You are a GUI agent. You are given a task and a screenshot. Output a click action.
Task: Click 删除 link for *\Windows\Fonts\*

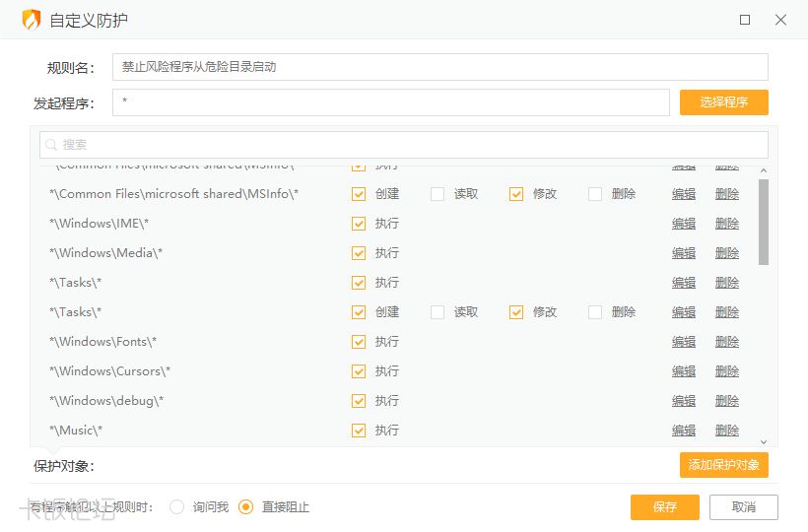(727, 342)
